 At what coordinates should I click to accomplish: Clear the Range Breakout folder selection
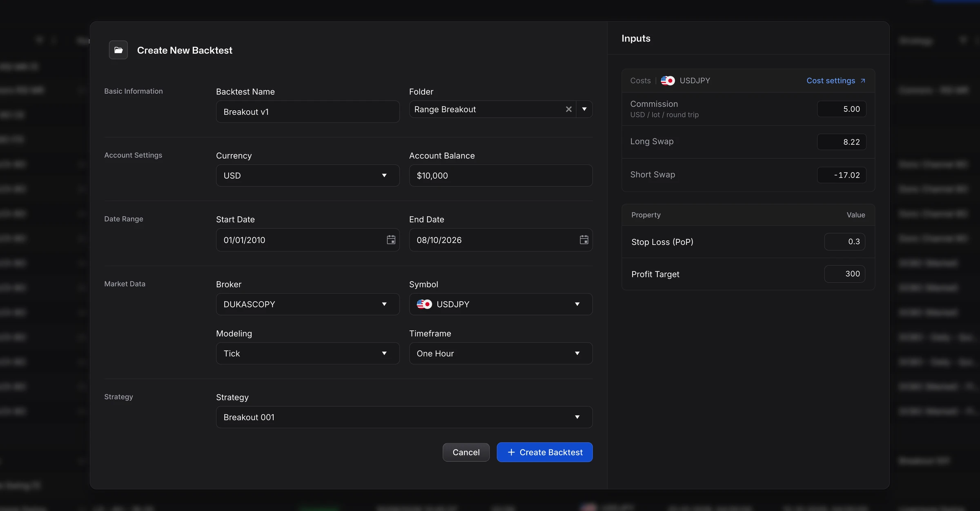[x=568, y=109]
